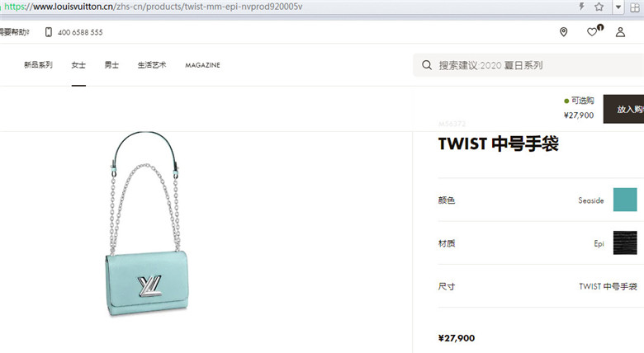Select the Epi black material swatch

pos(625,243)
